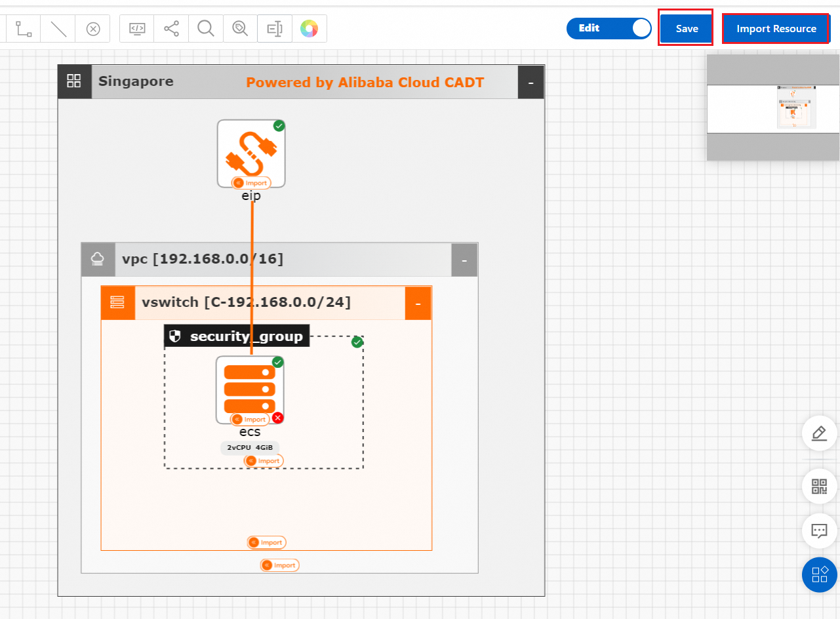The height and width of the screenshot is (619, 840).
Task: Click the Save button
Action: coord(686,28)
